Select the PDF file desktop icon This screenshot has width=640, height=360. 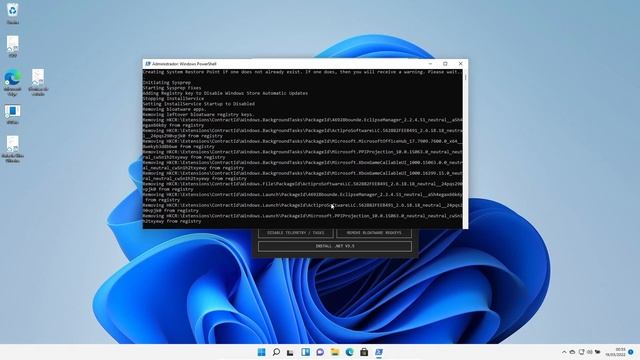click(x=13, y=46)
